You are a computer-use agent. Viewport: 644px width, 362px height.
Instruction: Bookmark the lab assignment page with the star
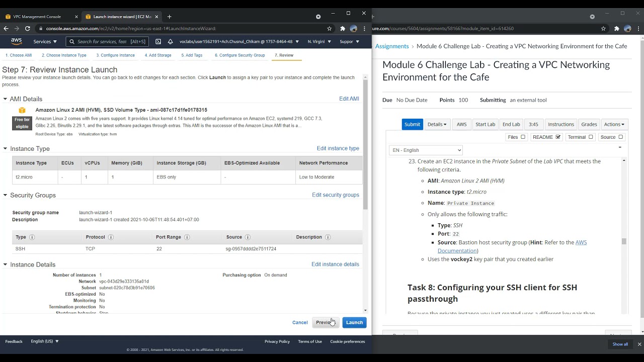pos(603,29)
